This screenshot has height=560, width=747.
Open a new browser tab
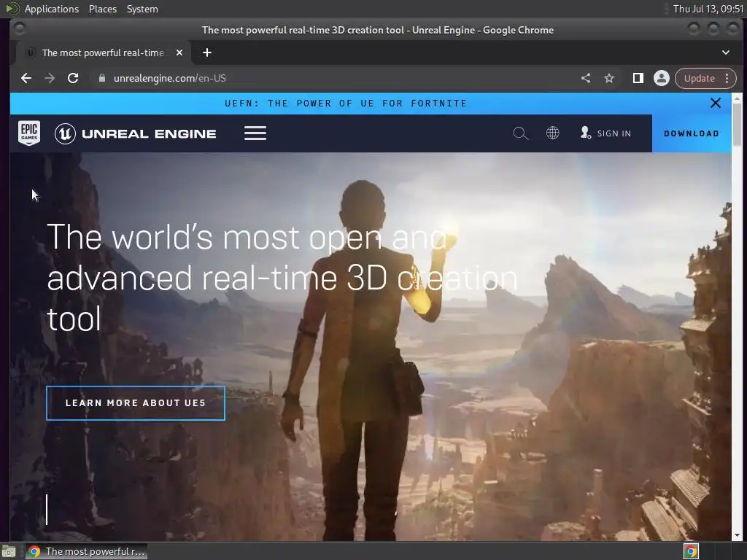(x=206, y=52)
